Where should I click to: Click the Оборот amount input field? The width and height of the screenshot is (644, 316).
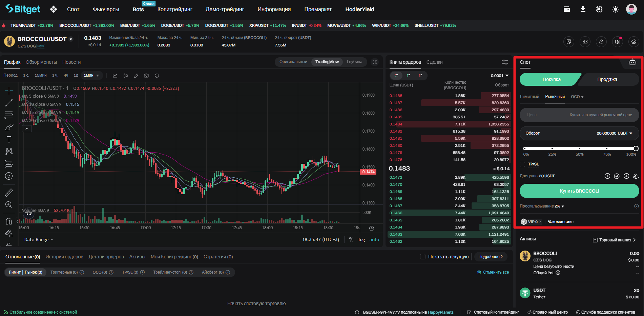click(579, 133)
